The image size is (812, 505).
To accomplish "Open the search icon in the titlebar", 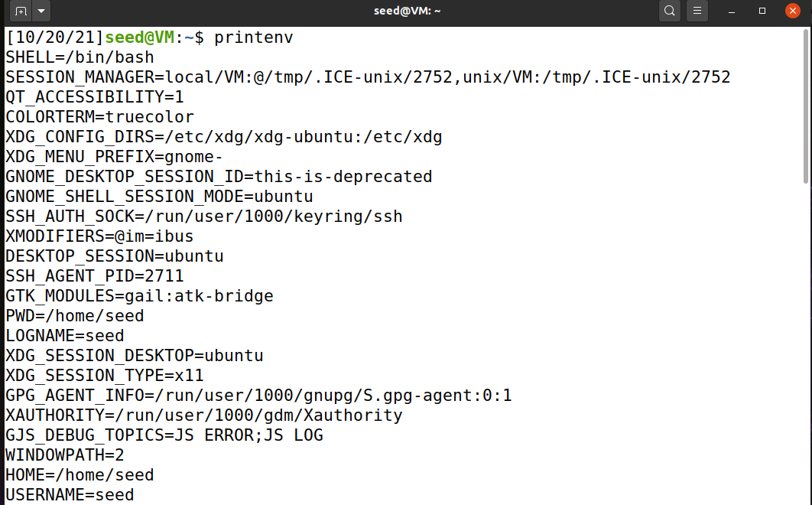I will click(669, 11).
